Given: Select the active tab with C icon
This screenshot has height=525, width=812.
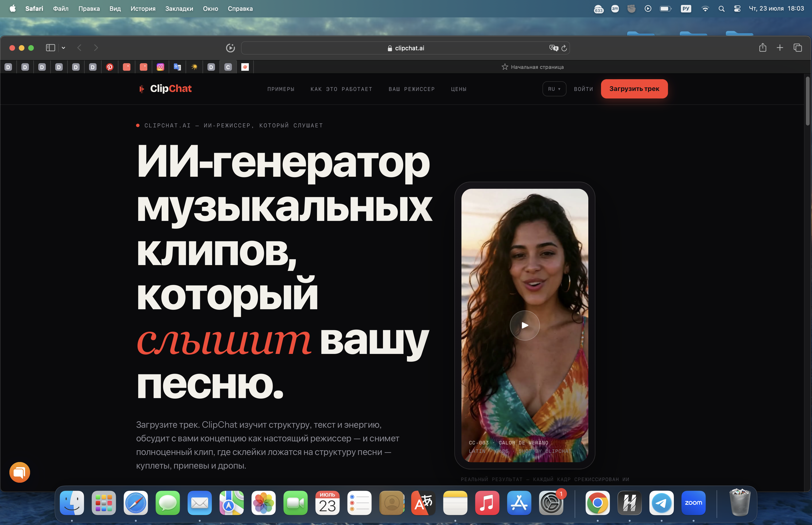Looking at the screenshot, I should [228, 67].
